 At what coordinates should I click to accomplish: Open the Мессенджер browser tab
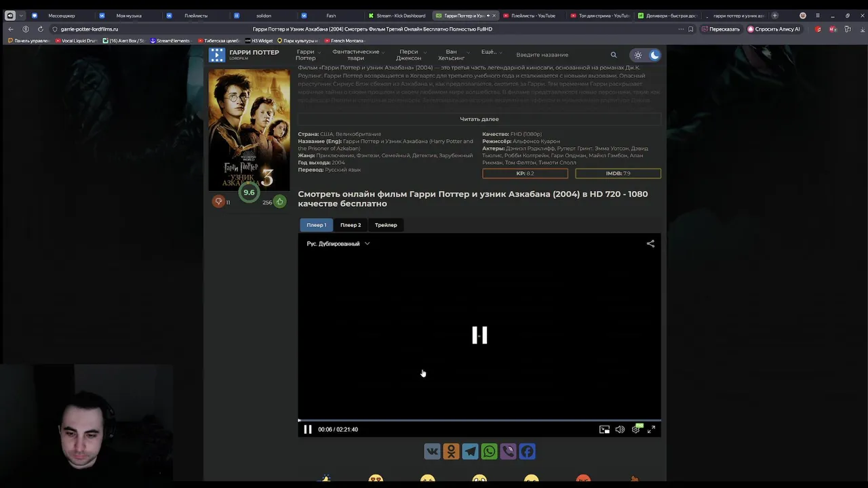point(61,16)
